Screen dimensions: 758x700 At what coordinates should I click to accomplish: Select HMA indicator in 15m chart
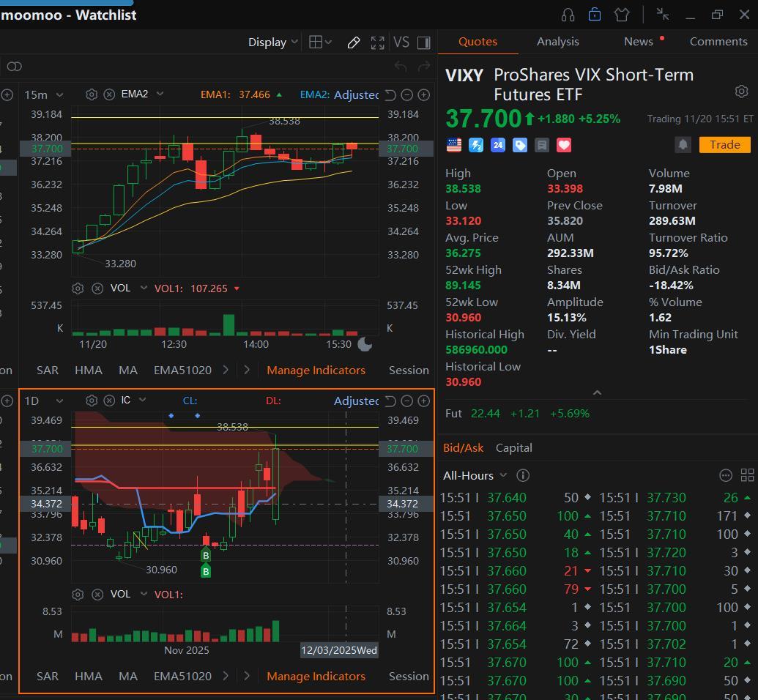pos(89,371)
